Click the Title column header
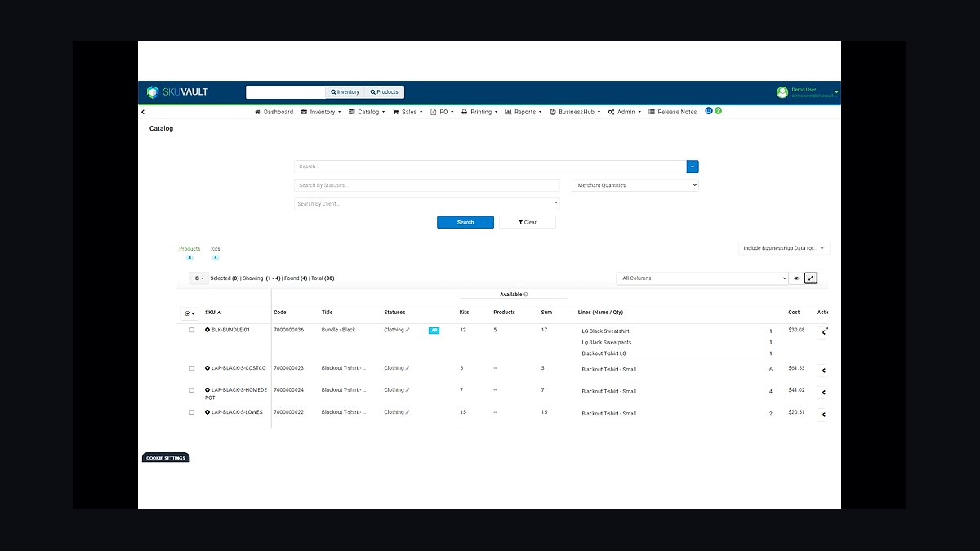The width and height of the screenshot is (980, 551). [327, 312]
